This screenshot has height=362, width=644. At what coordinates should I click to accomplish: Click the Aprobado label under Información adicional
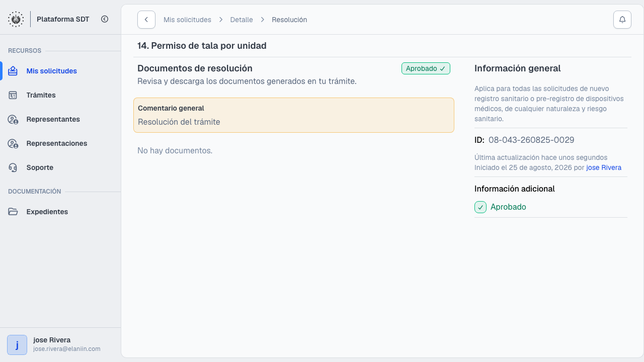(x=508, y=207)
